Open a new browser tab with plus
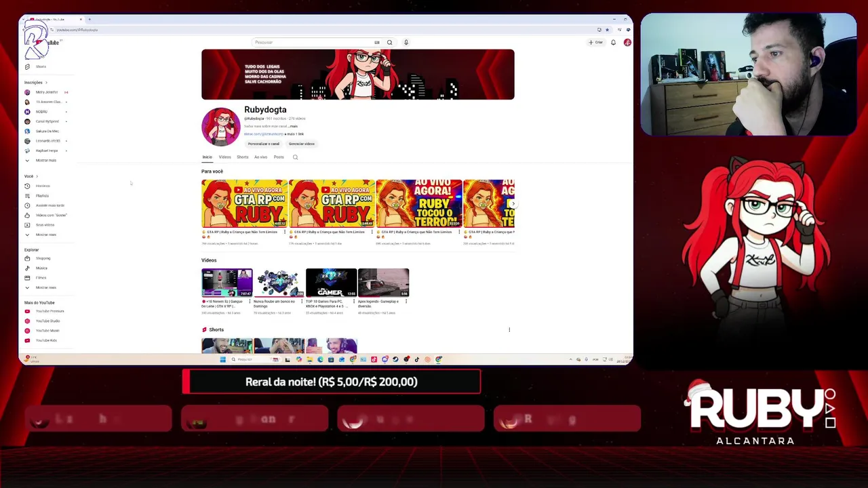The width and height of the screenshot is (868, 488). (x=90, y=19)
